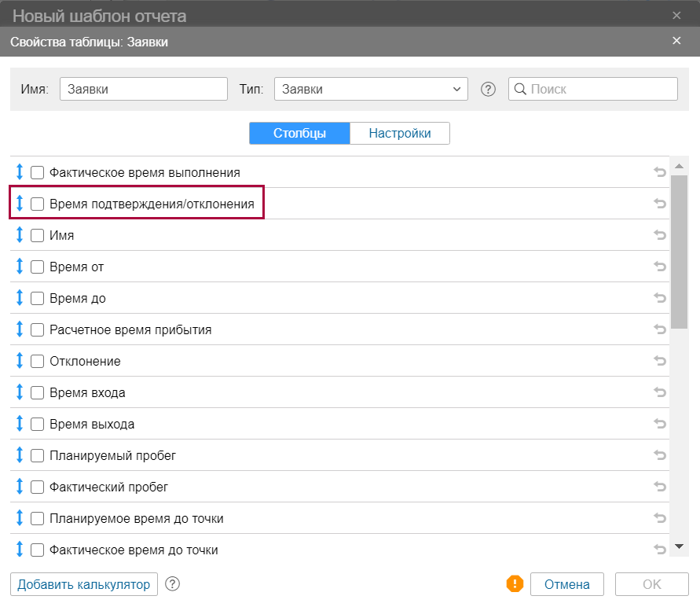
Task: Click undo arrow for Фактическое время выполнения
Action: coord(660,172)
